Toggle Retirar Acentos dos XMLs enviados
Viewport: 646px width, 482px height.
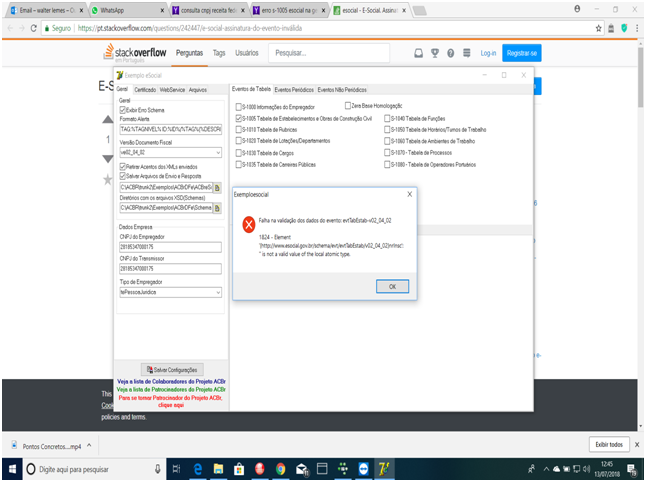point(123,167)
